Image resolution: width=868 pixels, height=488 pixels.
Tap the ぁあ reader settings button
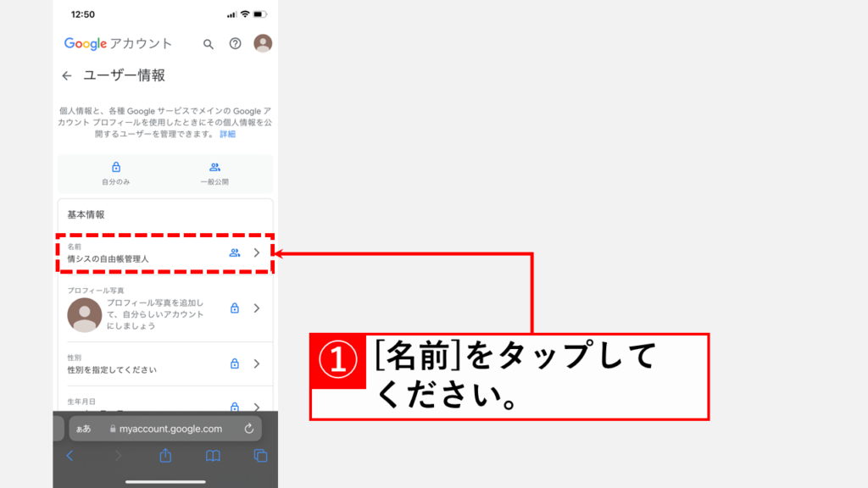click(83, 429)
